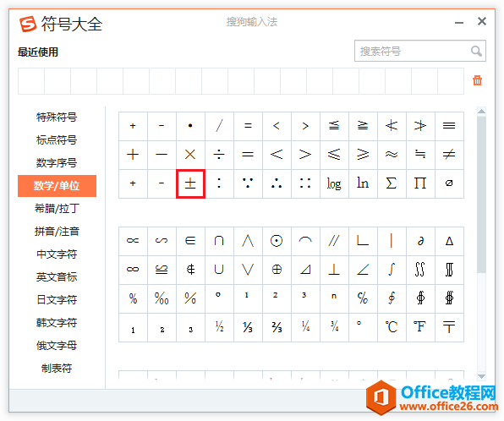Click the scrollbar down arrow

tap(481, 376)
